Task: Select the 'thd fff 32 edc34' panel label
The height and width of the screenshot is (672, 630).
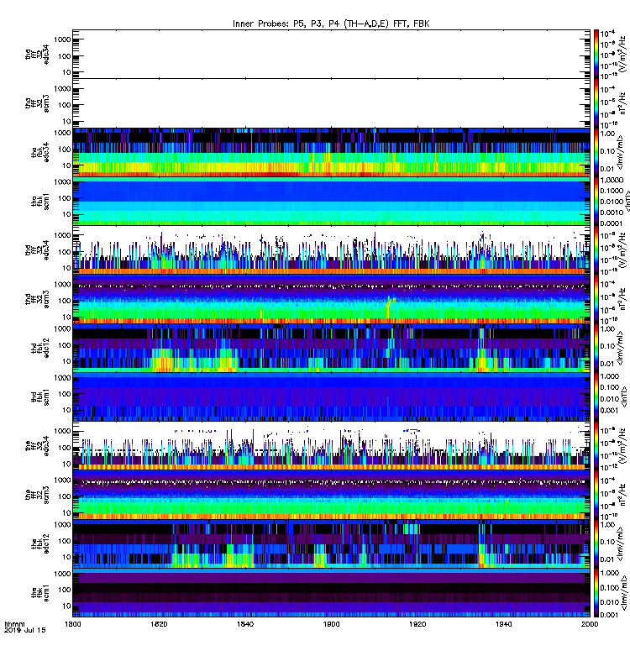Action: tap(37, 249)
